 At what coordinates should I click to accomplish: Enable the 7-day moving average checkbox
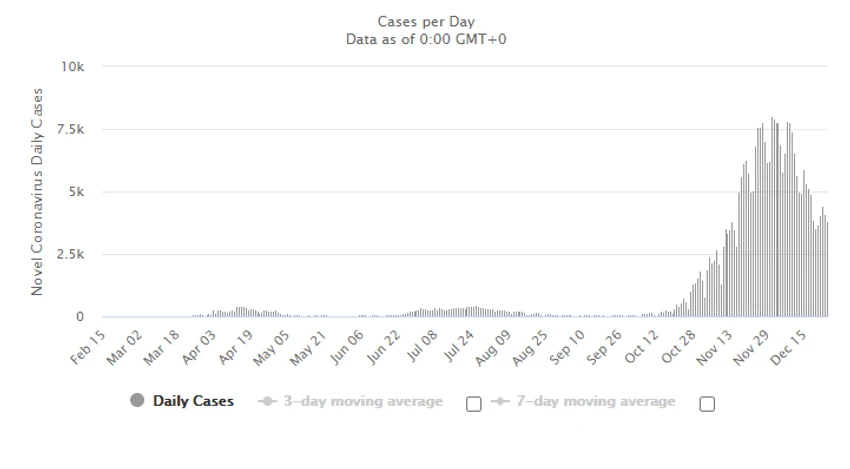(x=707, y=404)
